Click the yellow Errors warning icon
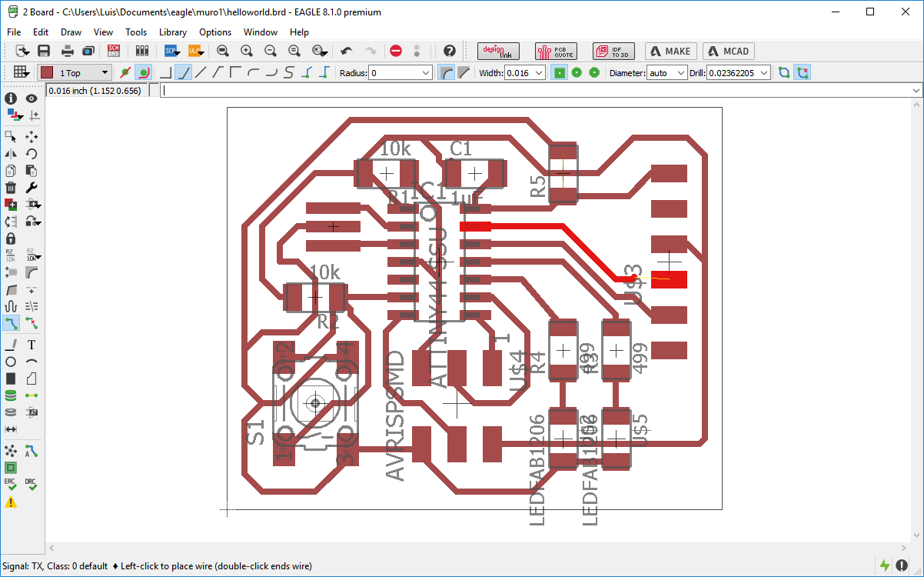Viewport: 924px width, 577px height. tap(11, 502)
